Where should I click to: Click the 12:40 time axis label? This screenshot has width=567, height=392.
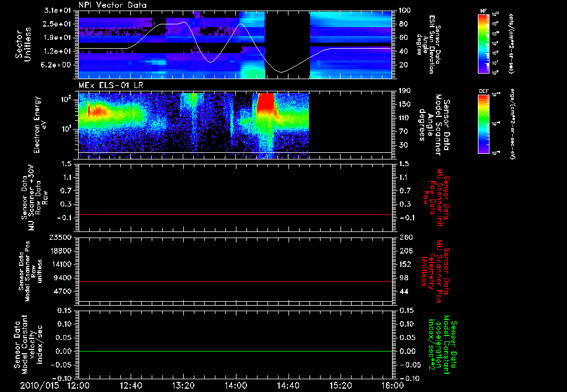pos(131,385)
